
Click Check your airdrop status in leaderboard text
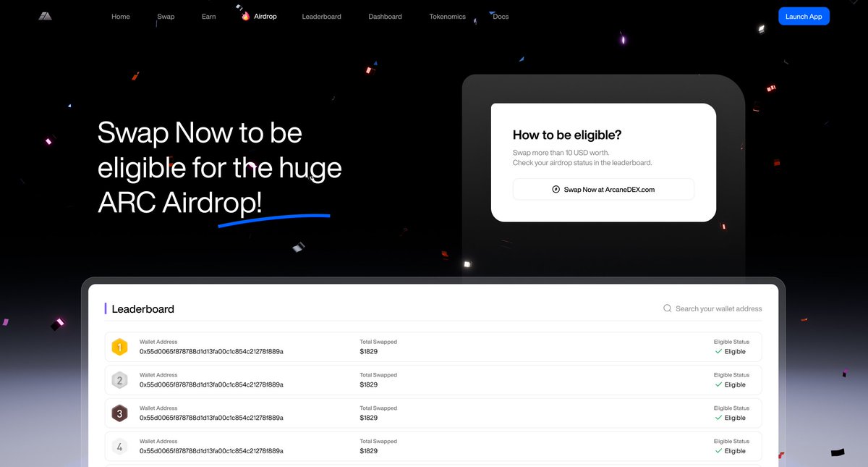pyautogui.click(x=582, y=163)
